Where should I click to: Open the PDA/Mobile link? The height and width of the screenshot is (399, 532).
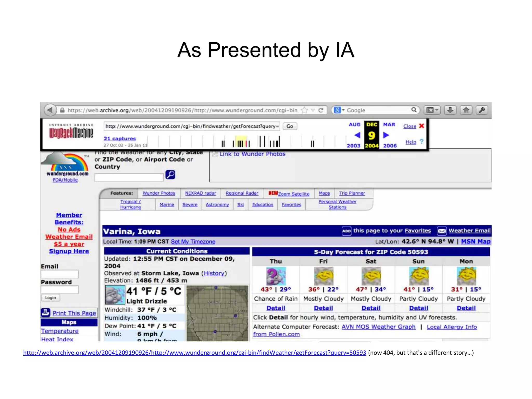coord(65,180)
